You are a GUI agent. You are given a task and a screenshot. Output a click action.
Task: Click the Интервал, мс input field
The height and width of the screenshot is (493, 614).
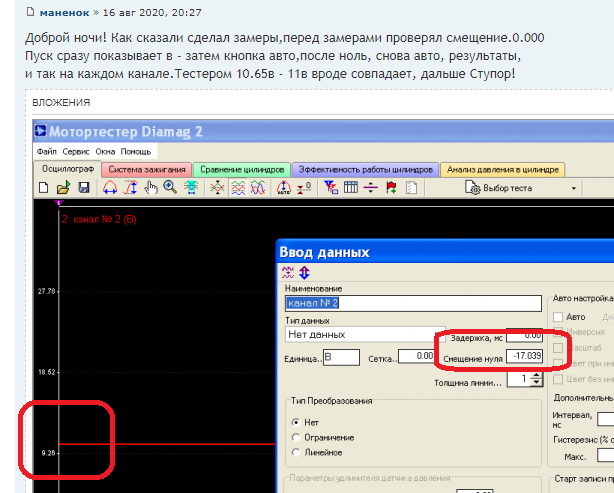605,419
